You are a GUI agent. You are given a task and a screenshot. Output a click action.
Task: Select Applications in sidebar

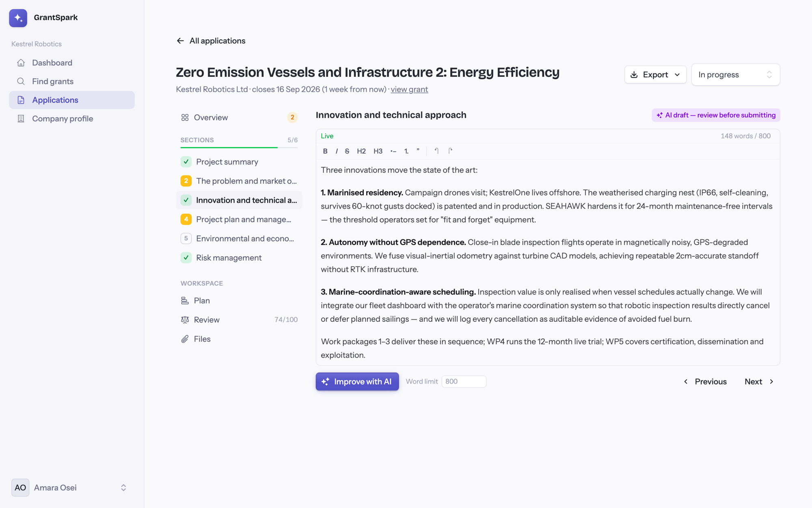coord(72,100)
